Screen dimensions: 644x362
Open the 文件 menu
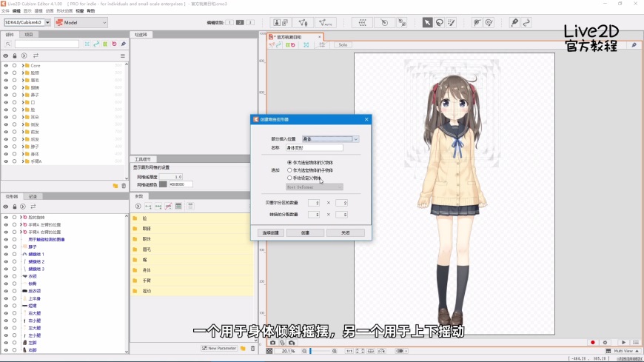point(5,10)
